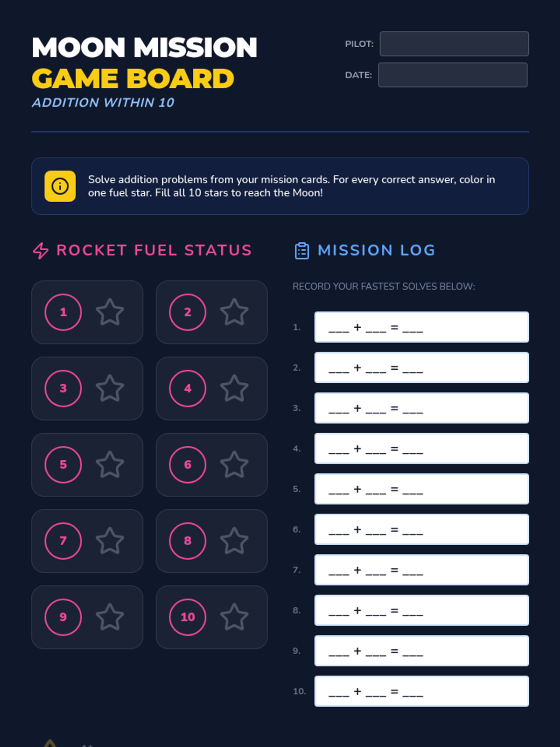Toggle the star for fuel slot 2

(x=234, y=312)
